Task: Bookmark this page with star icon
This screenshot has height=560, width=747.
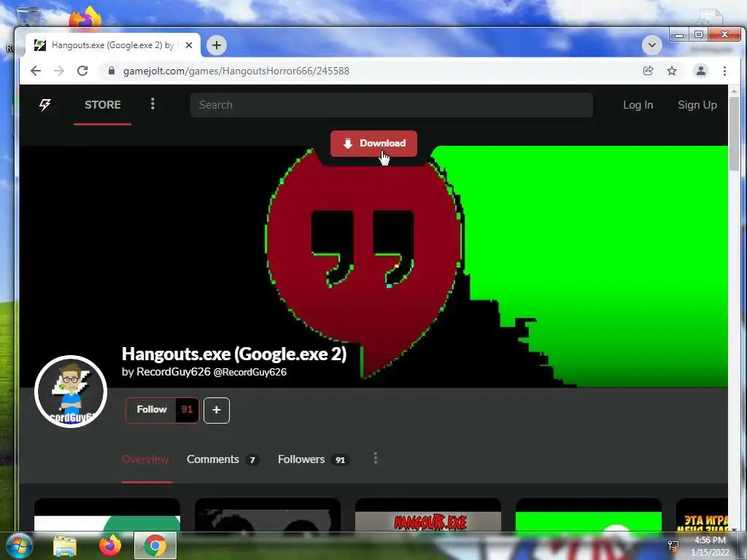Action: point(672,71)
